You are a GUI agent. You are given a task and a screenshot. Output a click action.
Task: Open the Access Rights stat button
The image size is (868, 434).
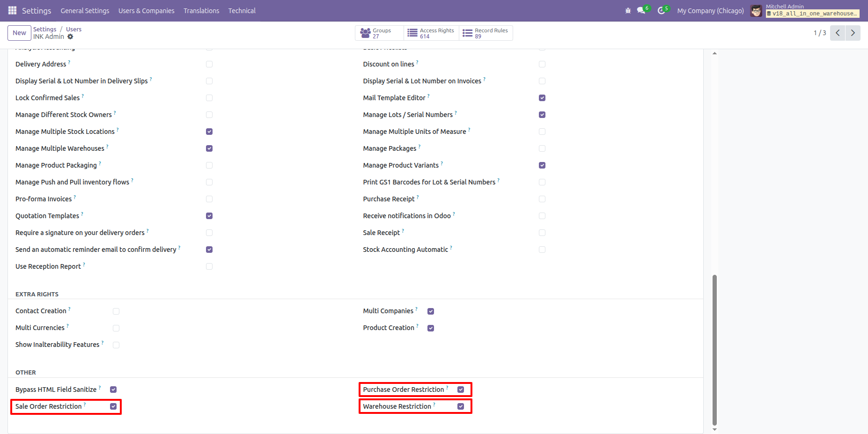431,33
